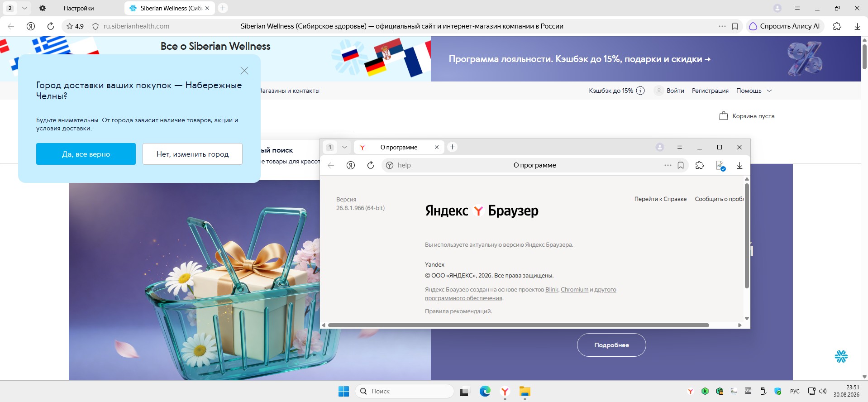
Task: Ask Alice AI button in toolbar
Action: [785, 26]
